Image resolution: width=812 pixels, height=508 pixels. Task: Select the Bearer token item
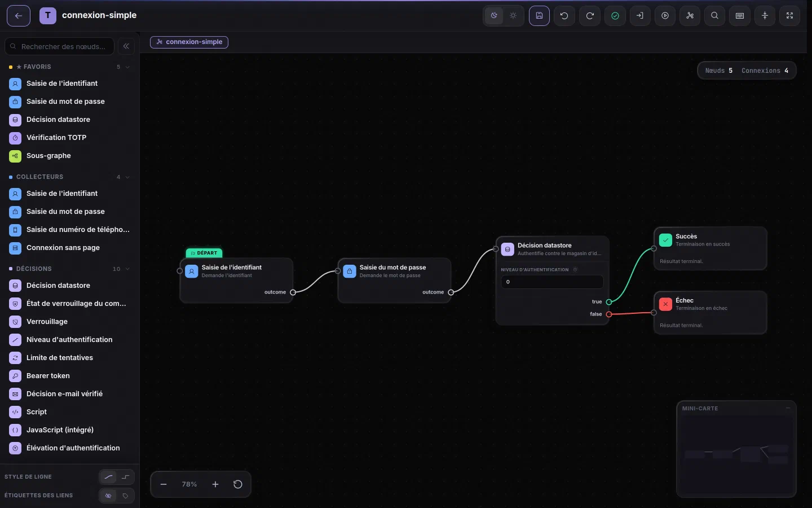[69, 376]
